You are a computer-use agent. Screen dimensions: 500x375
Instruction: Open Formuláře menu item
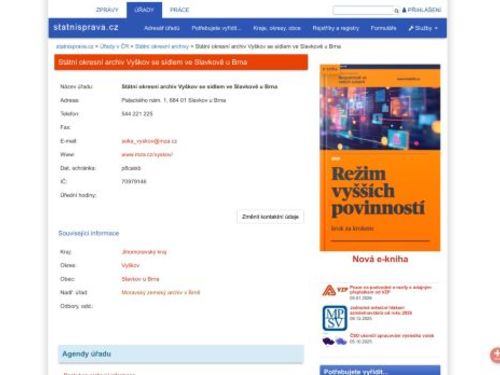[383, 28]
